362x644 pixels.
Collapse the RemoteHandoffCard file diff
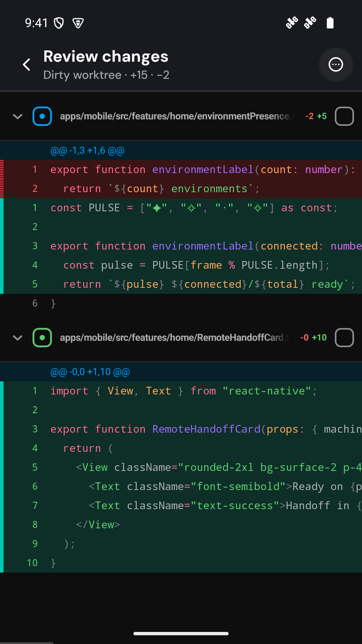coord(17,338)
